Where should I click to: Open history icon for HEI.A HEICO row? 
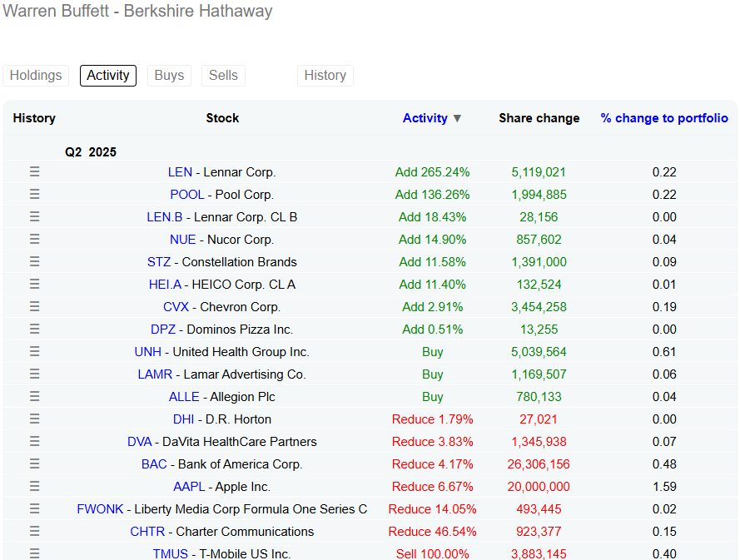pyautogui.click(x=34, y=284)
